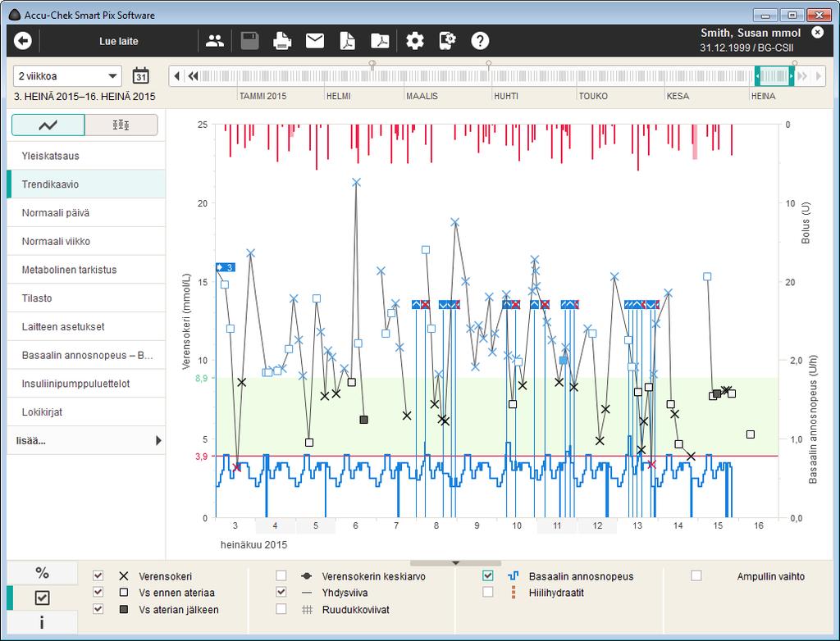Open settings gear icon
Screen dimensions: 840x641
(x=414, y=41)
